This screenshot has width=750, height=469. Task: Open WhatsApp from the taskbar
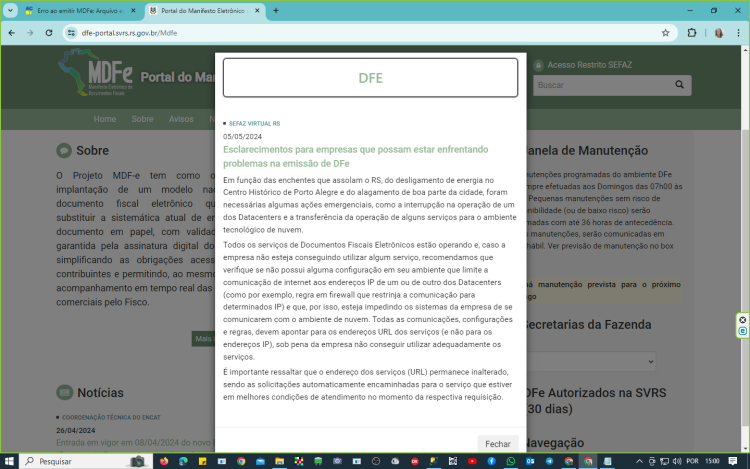(x=511, y=461)
